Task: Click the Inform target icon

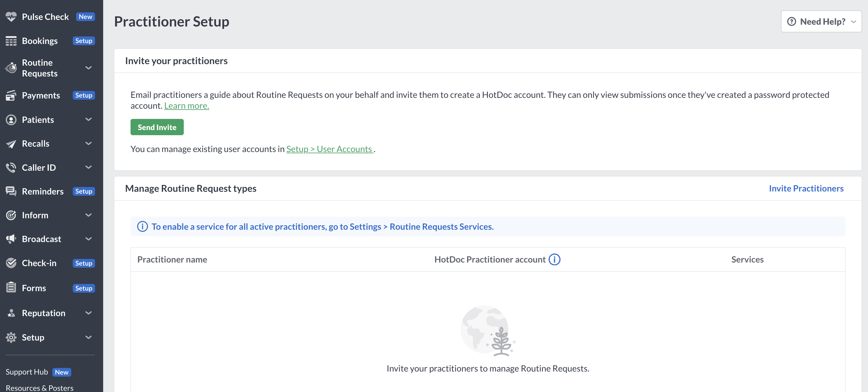Action: pos(11,215)
